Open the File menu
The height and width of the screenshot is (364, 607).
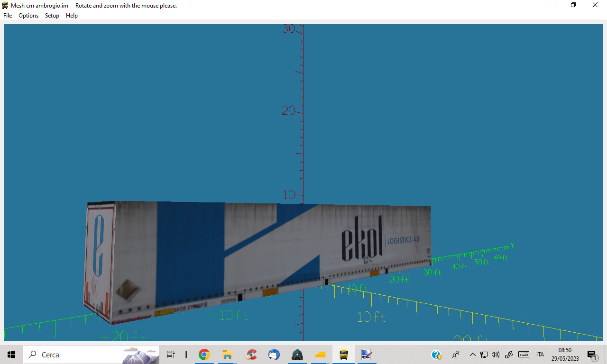click(8, 16)
